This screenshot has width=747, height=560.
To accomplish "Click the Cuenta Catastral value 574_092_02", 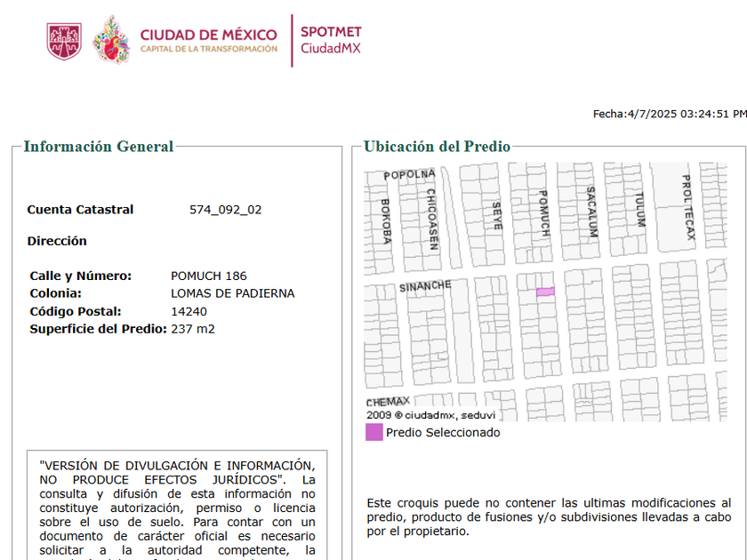I will point(225,210).
